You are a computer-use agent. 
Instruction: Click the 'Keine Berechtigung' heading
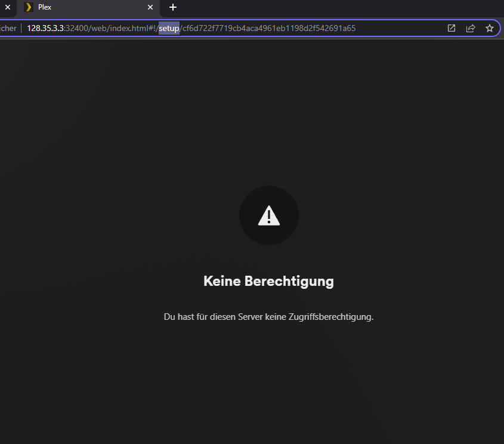pyautogui.click(x=269, y=281)
